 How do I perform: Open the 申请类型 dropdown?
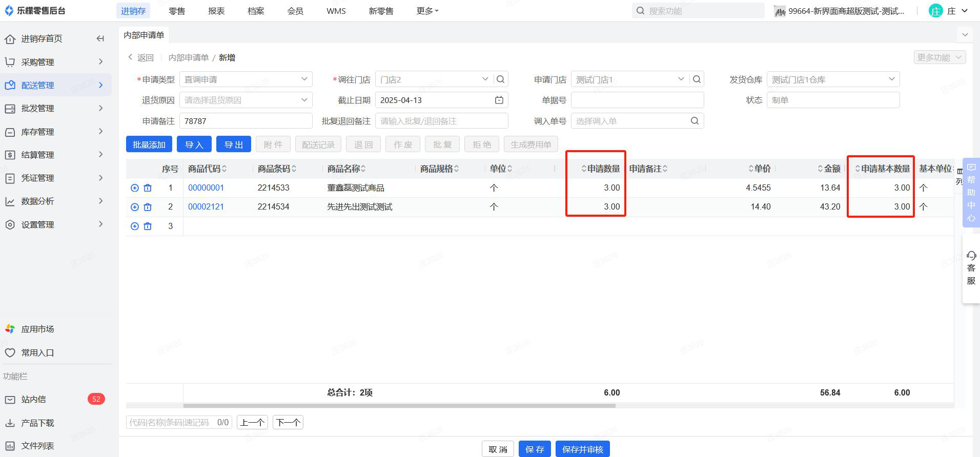point(246,79)
